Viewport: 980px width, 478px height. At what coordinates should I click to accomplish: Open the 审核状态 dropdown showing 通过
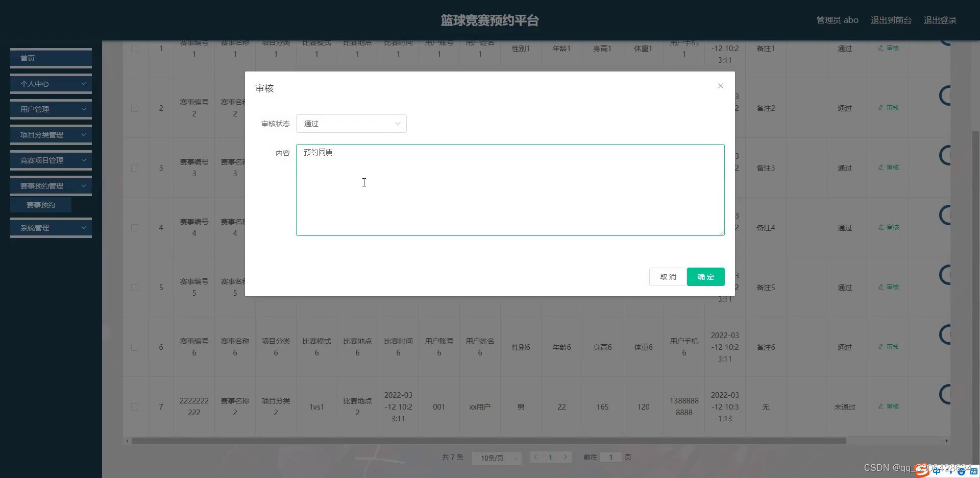(351, 124)
